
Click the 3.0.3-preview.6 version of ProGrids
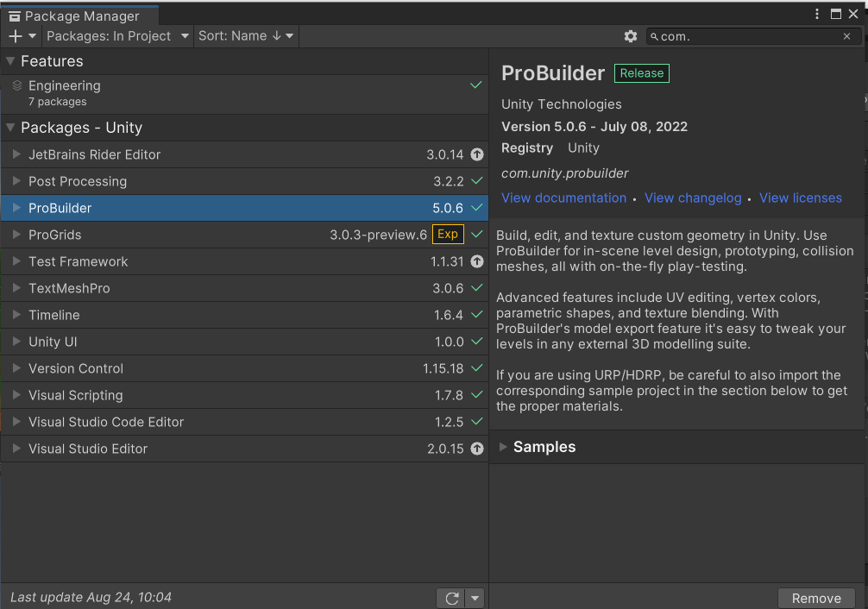[x=379, y=235]
